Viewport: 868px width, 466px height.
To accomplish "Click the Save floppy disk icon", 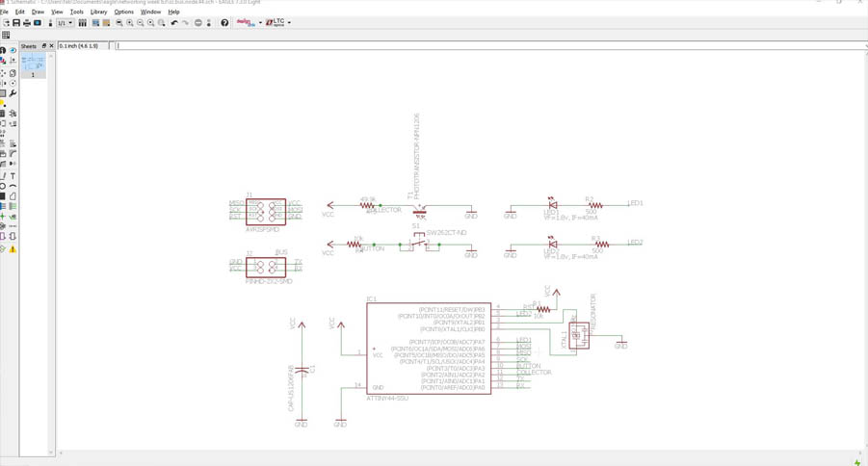I will point(16,23).
